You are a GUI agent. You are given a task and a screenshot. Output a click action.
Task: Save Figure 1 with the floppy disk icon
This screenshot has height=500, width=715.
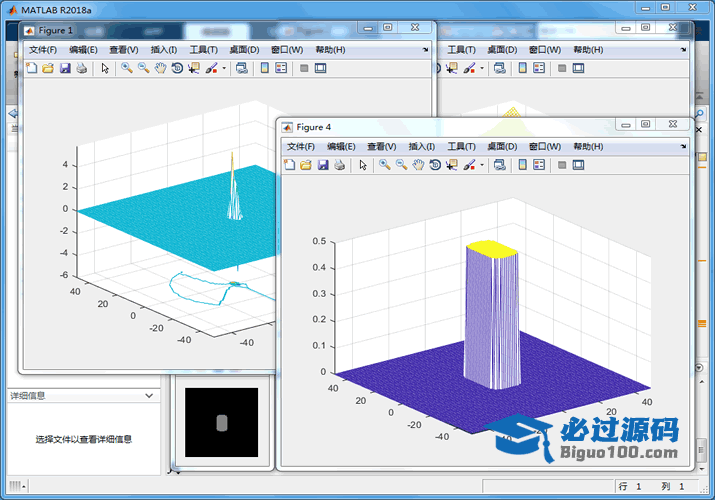(x=65, y=68)
